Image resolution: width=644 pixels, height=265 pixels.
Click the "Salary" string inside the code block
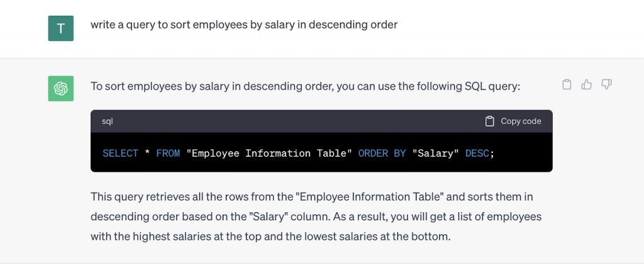(x=435, y=154)
